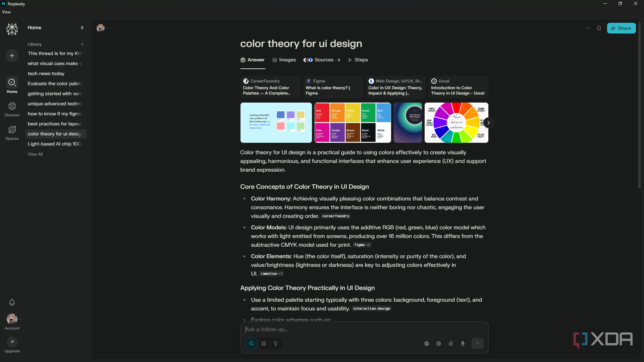The height and width of the screenshot is (362, 644).
Task: Open the three-dots thread options menu
Action: 588,28
